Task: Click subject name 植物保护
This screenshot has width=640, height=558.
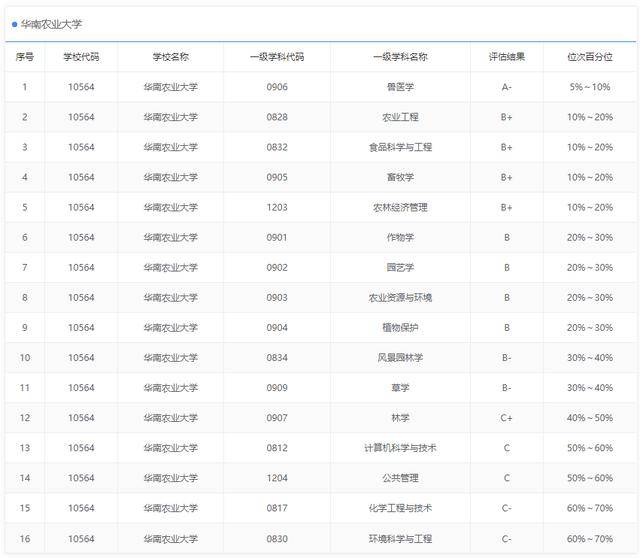Action: 400,327
